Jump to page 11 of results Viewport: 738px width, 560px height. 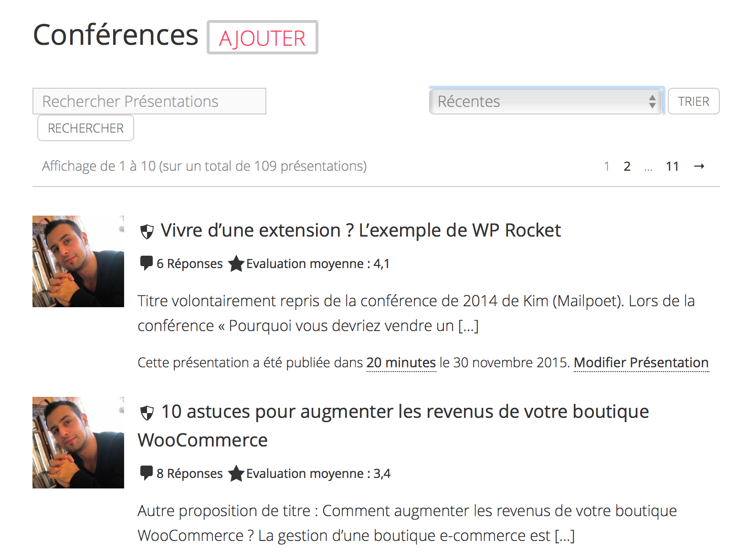tap(672, 166)
